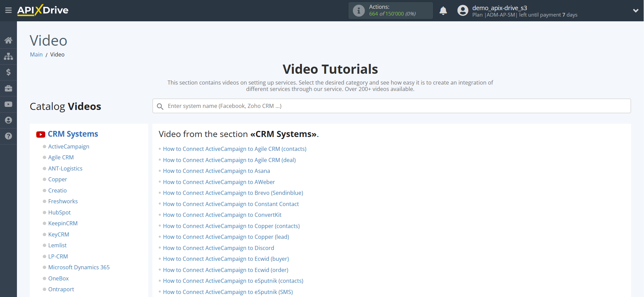Click the Actions info icon
Viewport: 644px width, 297px height.
[x=359, y=10]
